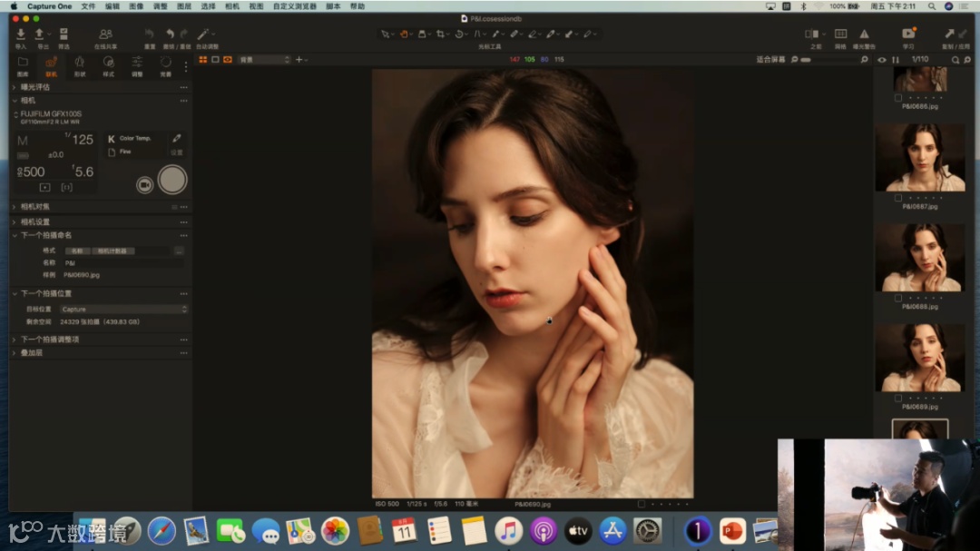Open Safari from the Dock
This screenshot has width=980, height=551.
tap(162, 531)
